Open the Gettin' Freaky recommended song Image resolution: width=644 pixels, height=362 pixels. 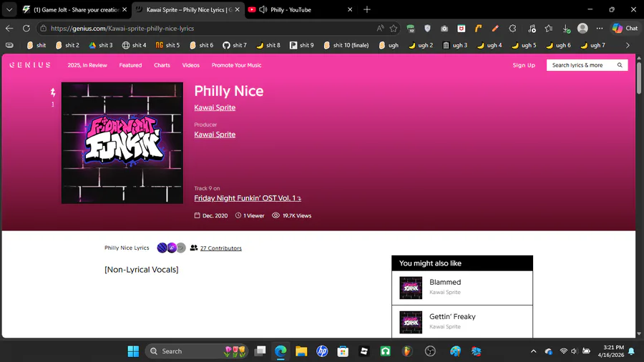[462, 322]
